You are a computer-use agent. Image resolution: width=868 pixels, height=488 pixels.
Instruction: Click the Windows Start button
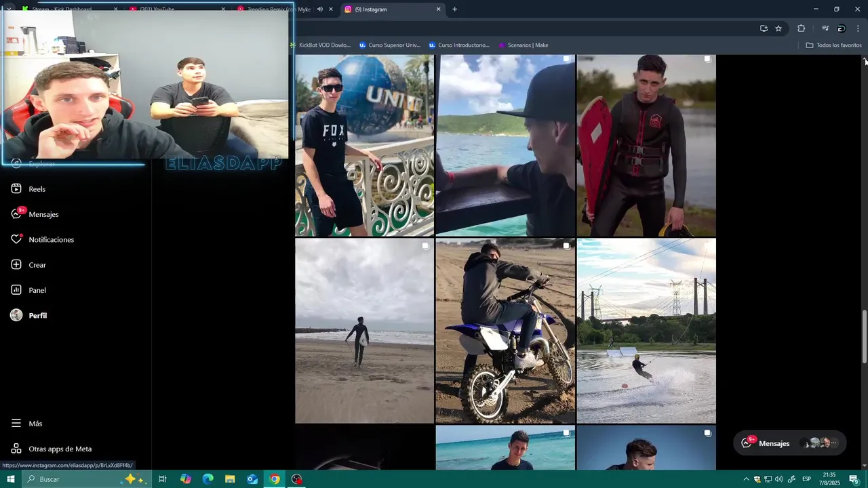(10, 479)
